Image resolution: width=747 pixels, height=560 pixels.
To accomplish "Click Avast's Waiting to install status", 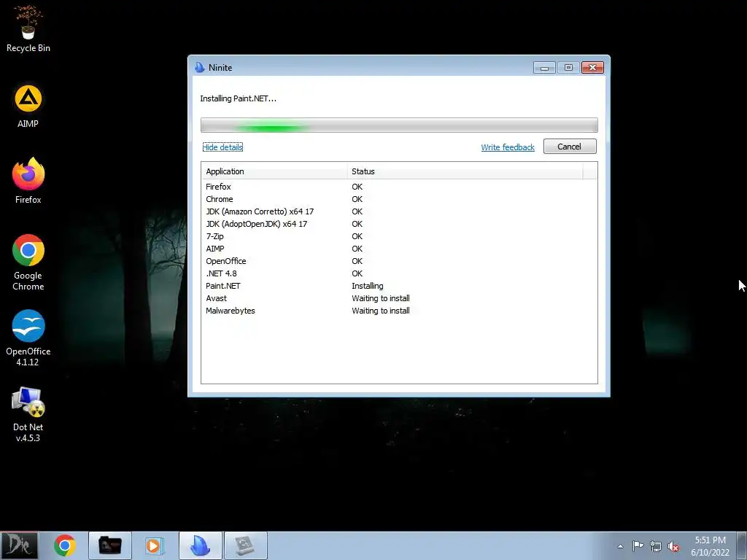I will point(381,298).
